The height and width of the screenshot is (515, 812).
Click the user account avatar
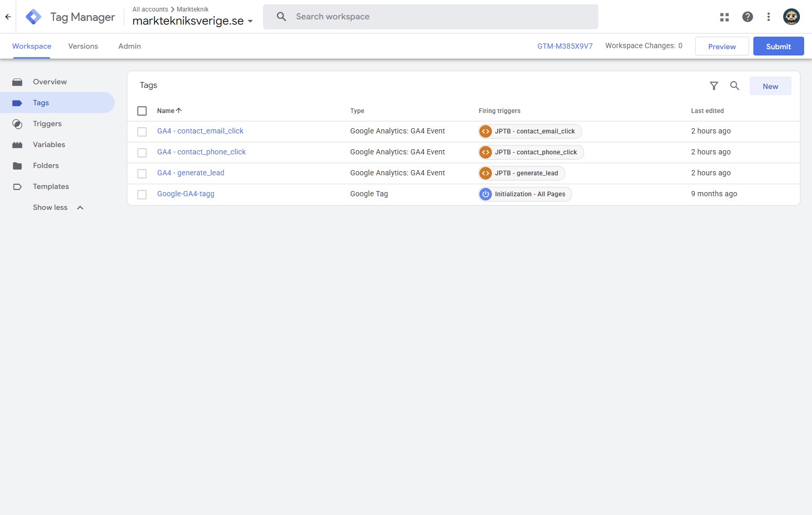(791, 17)
